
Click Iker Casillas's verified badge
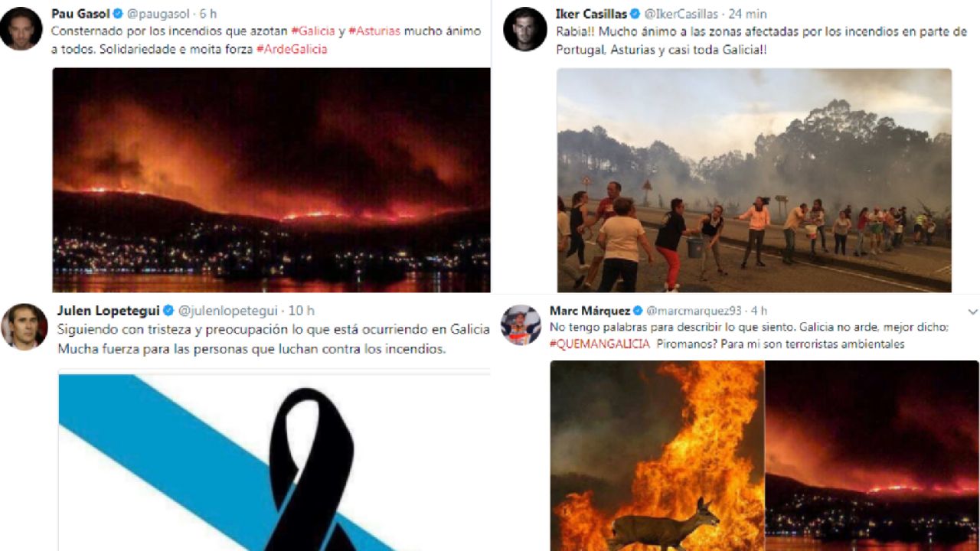tap(634, 14)
